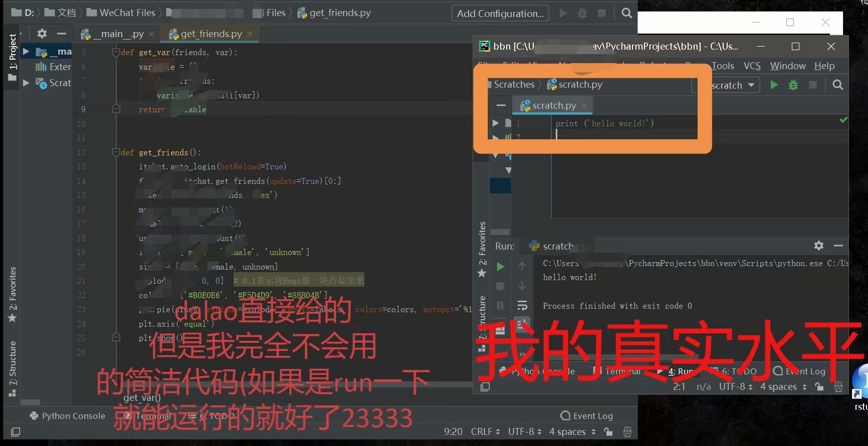Open search everywhere in bbn window
Viewport: 868px width, 446px height.
click(837, 85)
